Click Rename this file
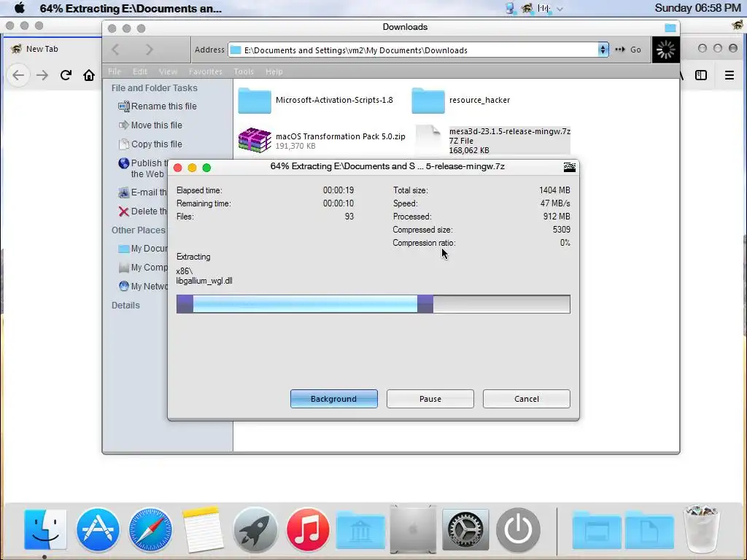 click(x=158, y=106)
